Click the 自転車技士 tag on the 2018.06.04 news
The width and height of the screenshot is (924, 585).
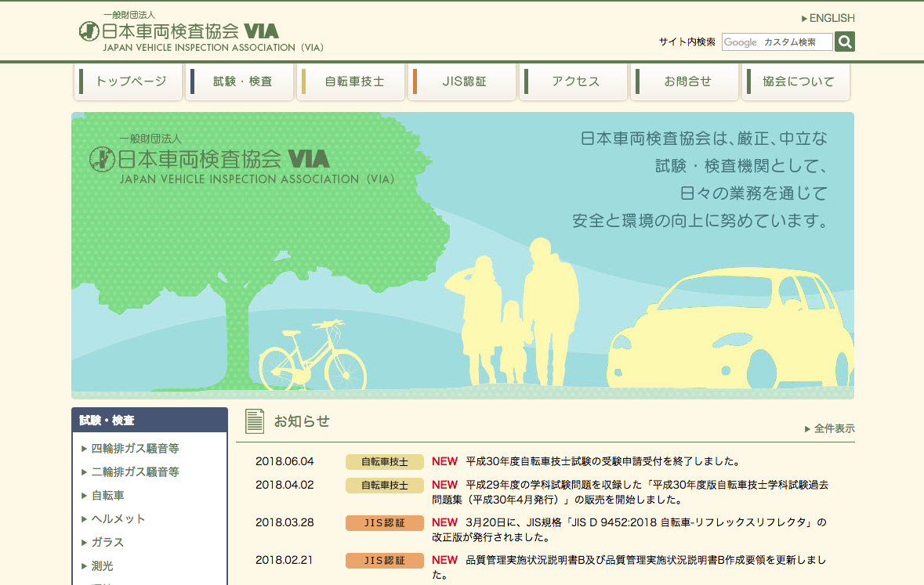tap(384, 461)
